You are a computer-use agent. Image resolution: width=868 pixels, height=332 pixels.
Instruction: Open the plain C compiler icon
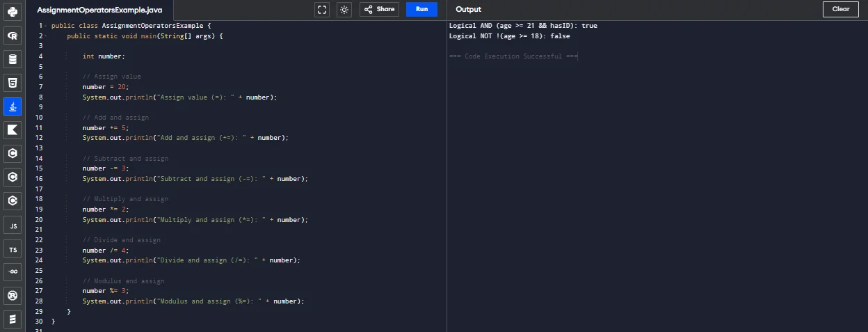tap(13, 154)
